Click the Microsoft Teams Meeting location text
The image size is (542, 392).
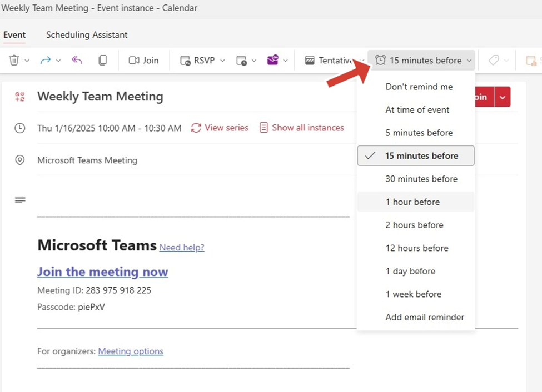[x=87, y=160]
